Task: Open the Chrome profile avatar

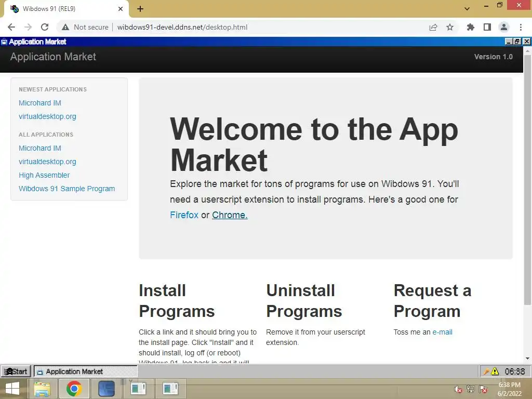Action: [504, 27]
